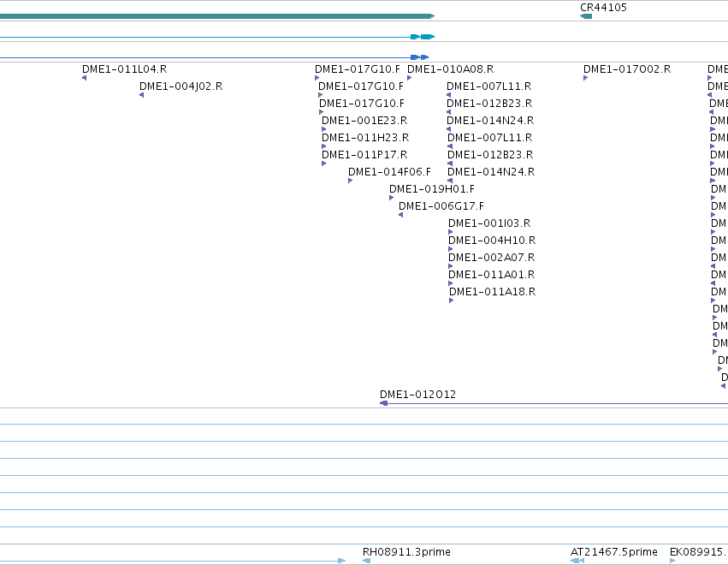This screenshot has height=565, width=728.
Task: Select the DME1-012O12 clone label
Action: click(x=417, y=395)
